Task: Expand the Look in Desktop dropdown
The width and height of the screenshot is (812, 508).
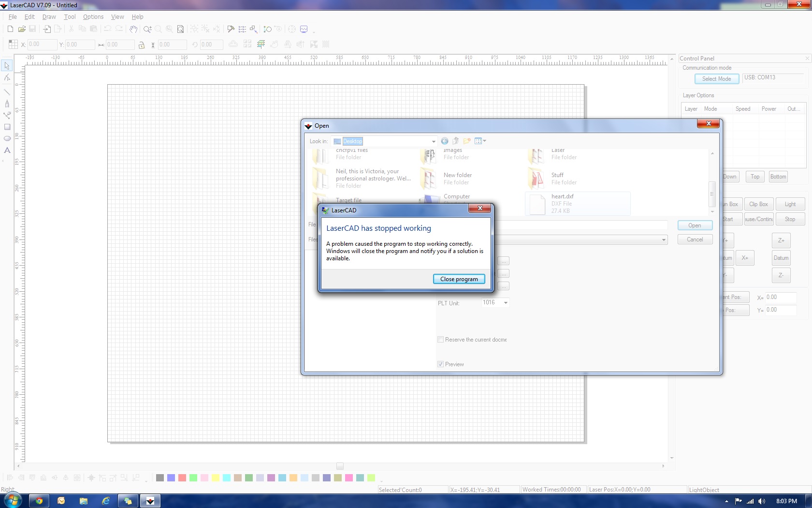Action: point(434,142)
